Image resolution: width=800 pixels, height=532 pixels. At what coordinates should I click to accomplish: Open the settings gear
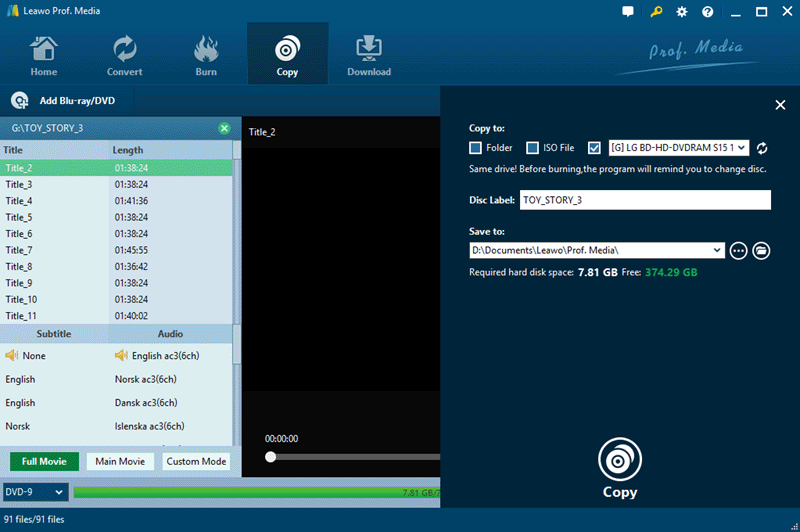(x=682, y=12)
